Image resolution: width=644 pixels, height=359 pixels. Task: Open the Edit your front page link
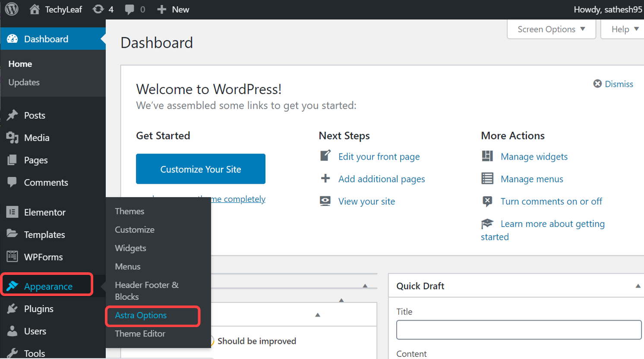[379, 157]
